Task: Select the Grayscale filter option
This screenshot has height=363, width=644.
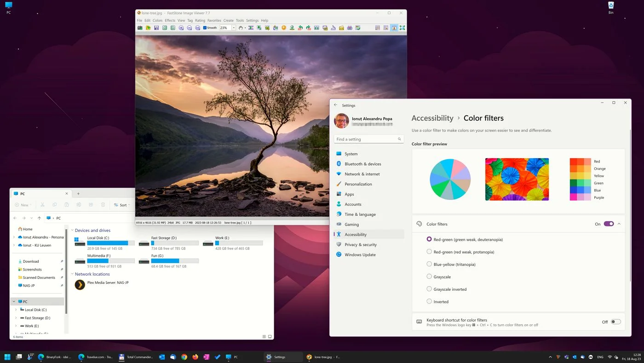Action: (x=429, y=277)
